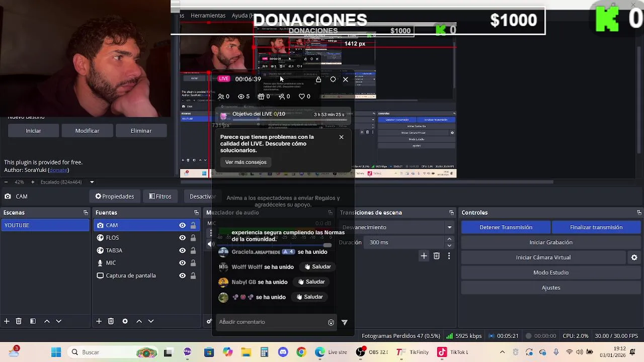The height and width of the screenshot is (362, 644).
Task: Open File Explorer from the taskbar
Action: coord(246,352)
